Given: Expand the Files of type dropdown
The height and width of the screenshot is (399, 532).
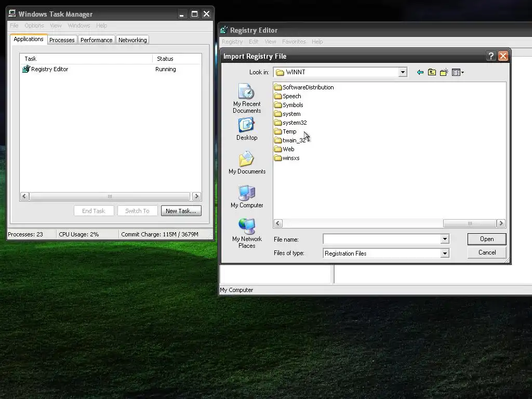Looking at the screenshot, I should (445, 253).
